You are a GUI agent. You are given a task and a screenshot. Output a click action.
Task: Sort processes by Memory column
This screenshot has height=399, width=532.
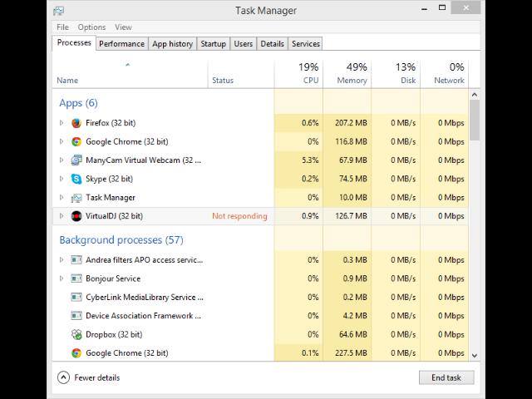[x=347, y=74]
